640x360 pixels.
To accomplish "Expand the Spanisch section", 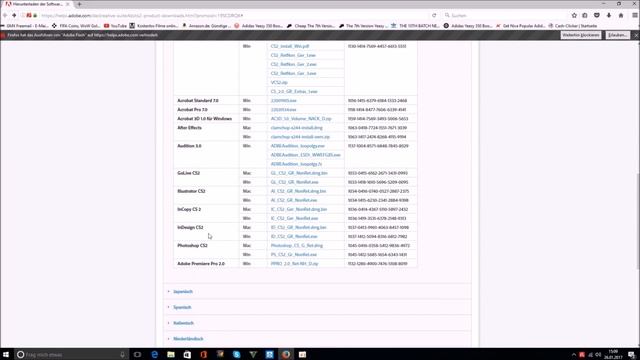I will pos(182,307).
